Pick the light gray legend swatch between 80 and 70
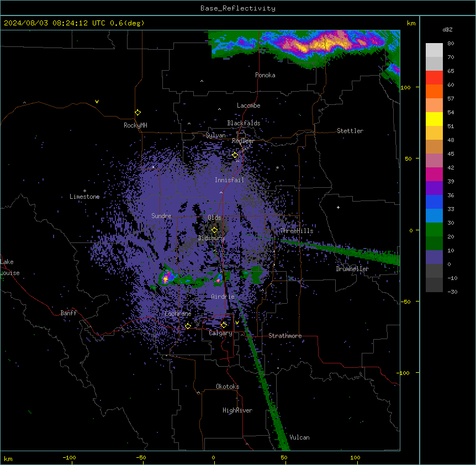 click(434, 50)
